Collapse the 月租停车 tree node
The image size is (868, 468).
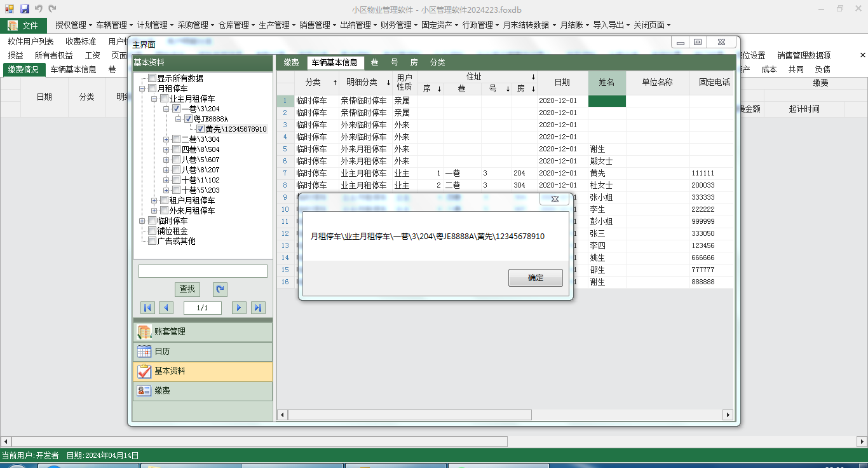pyautogui.click(x=142, y=88)
